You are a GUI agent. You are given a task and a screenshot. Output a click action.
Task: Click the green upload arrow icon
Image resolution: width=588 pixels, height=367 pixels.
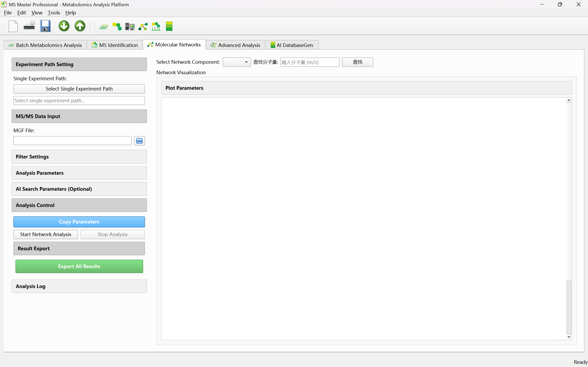pos(80,26)
